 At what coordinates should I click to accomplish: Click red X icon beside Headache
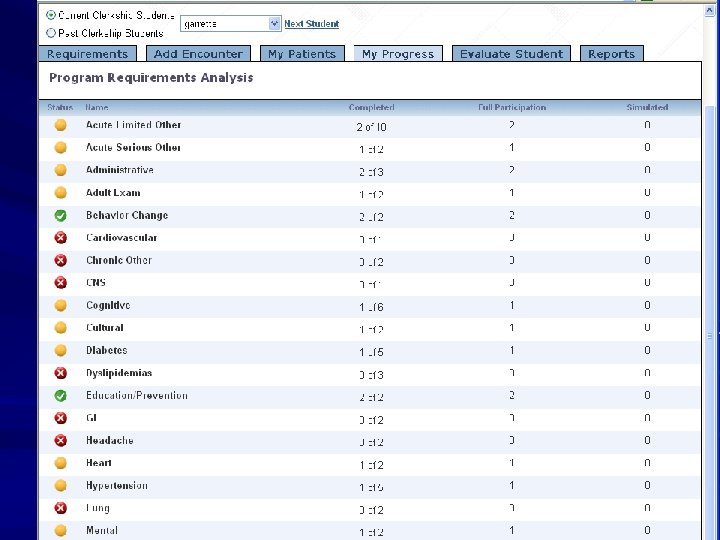61,441
